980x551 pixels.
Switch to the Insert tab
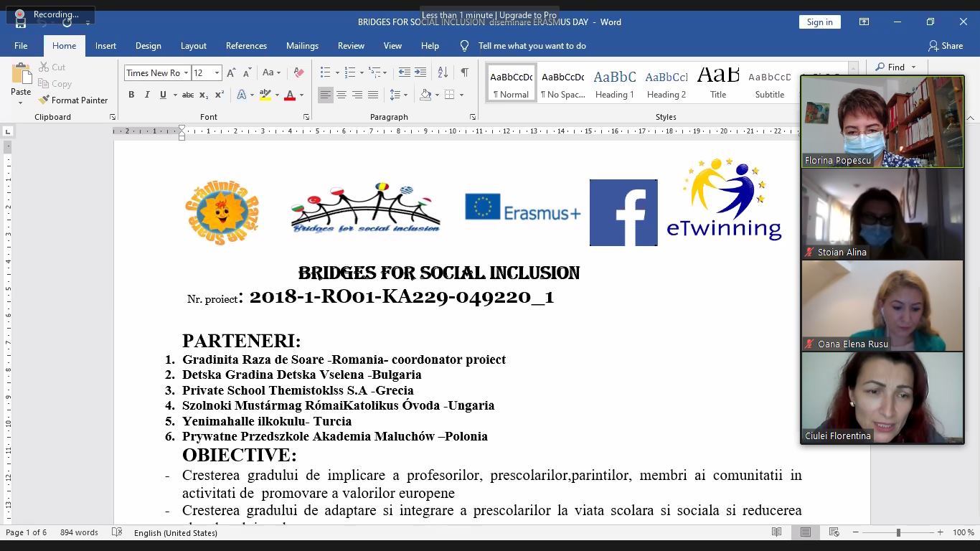(105, 45)
